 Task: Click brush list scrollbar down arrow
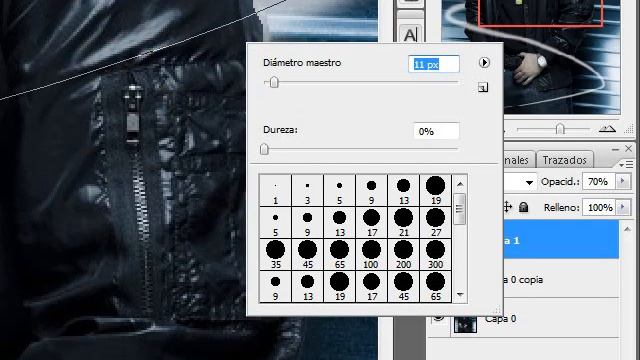(x=460, y=294)
